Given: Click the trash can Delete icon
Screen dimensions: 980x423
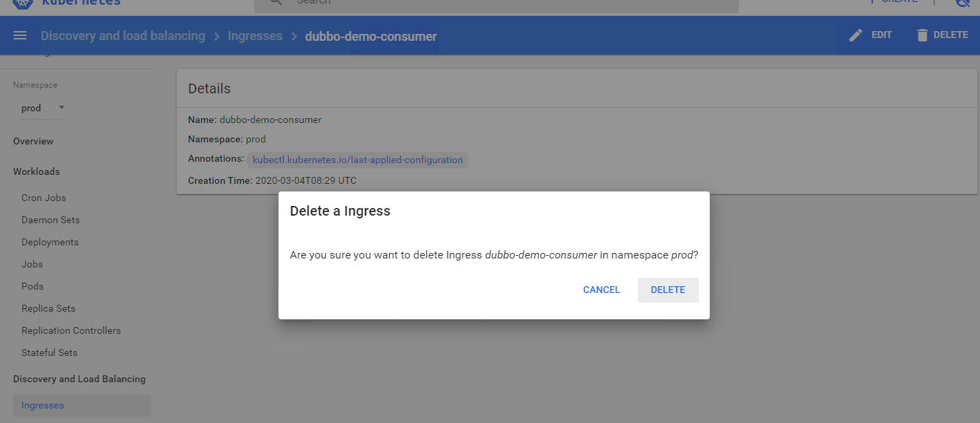Looking at the screenshot, I should pyautogui.click(x=922, y=35).
